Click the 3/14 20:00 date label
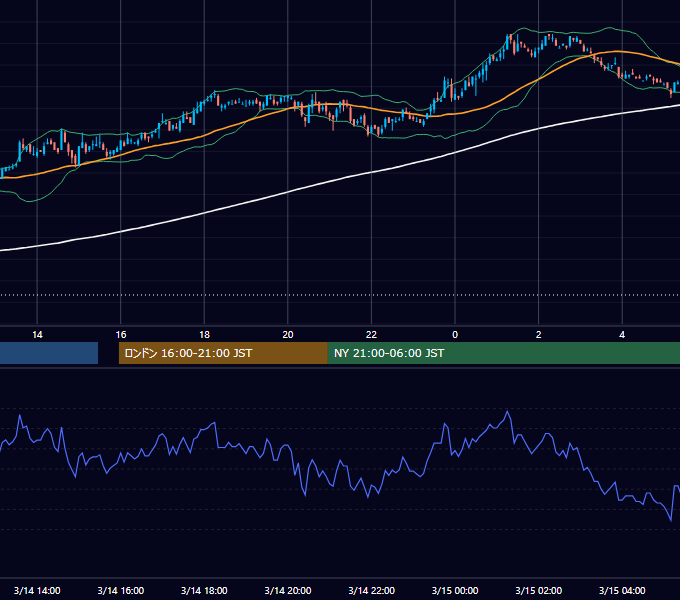This screenshot has width=680, height=600. (288, 590)
